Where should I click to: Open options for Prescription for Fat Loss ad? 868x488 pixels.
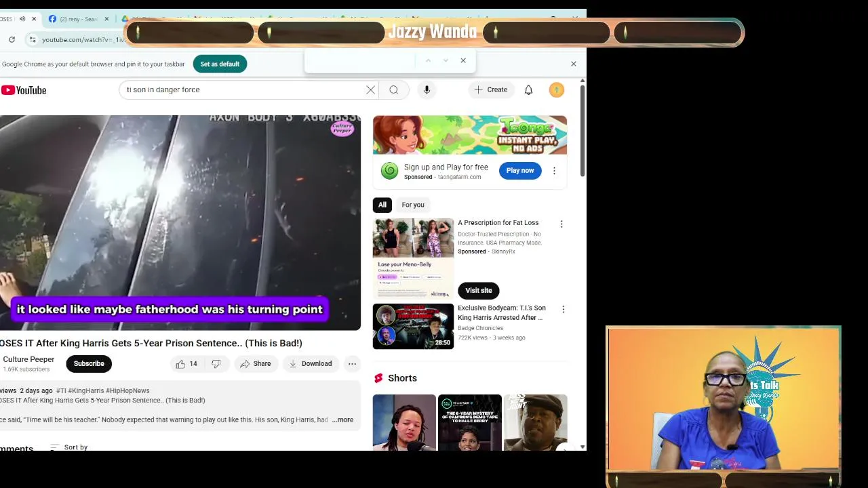click(x=561, y=224)
